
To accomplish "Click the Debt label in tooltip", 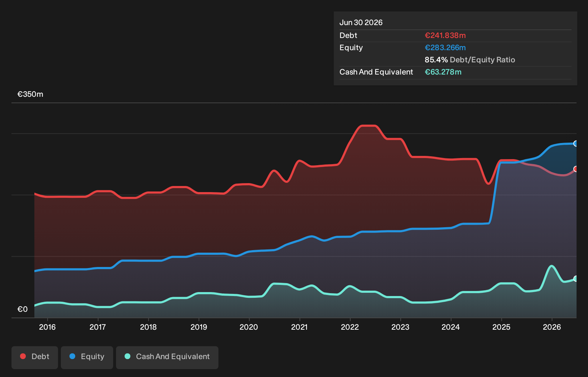I will click(x=348, y=35).
